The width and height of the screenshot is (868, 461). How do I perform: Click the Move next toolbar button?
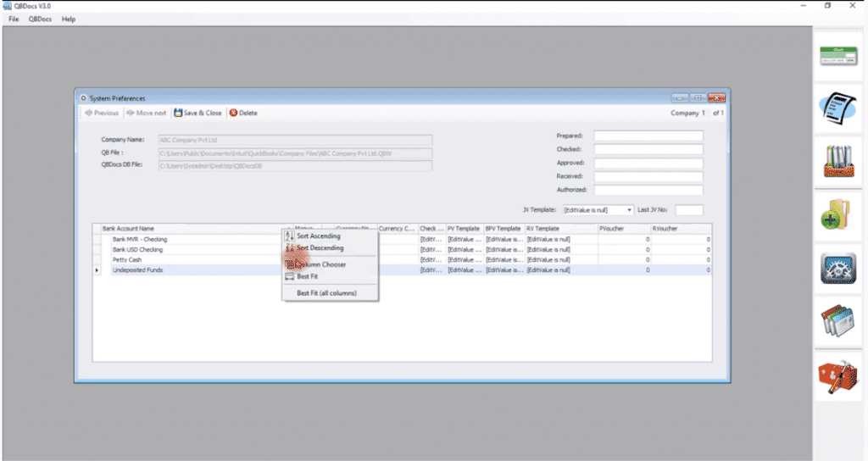tap(146, 113)
